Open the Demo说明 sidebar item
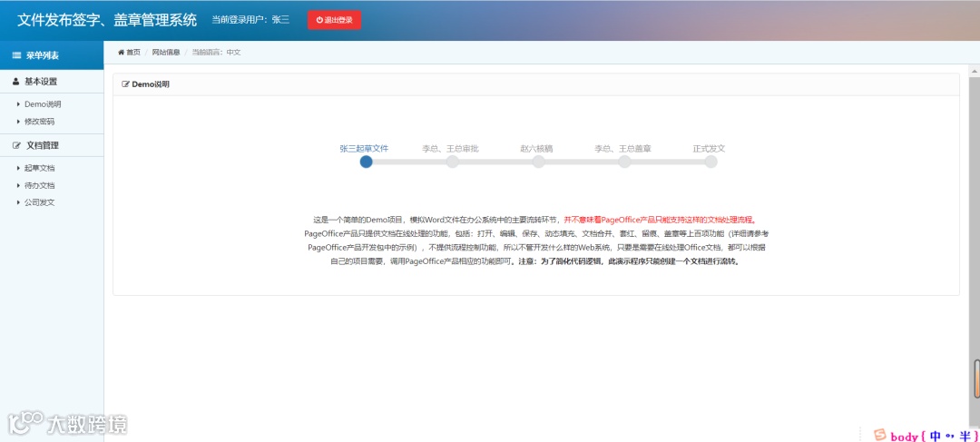 43,104
